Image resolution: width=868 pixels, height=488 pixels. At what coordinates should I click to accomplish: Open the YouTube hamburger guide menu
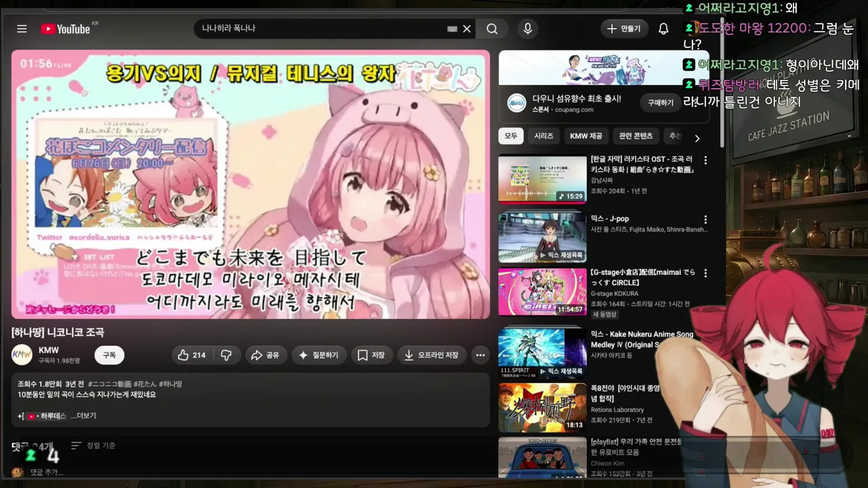coord(22,28)
